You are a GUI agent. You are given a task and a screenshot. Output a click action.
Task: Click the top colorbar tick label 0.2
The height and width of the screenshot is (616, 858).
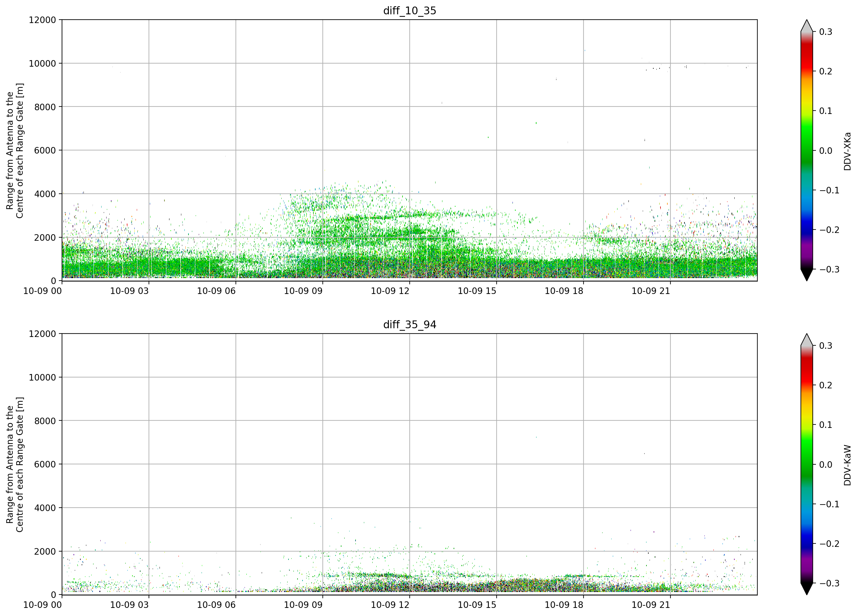tap(826, 71)
